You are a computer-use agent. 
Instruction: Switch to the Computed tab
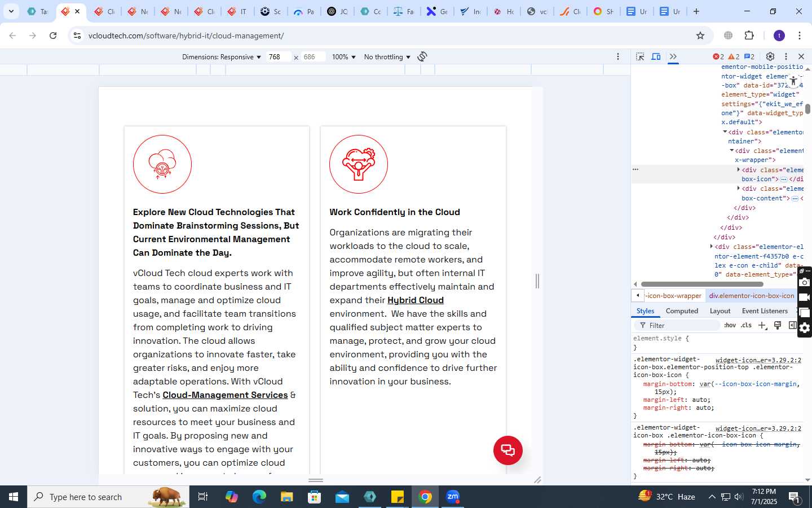coord(682,311)
